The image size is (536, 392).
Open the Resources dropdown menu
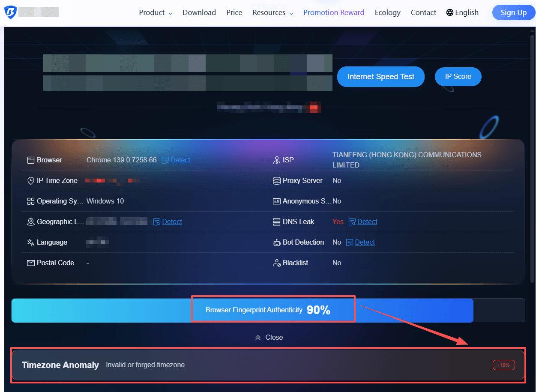(x=272, y=12)
